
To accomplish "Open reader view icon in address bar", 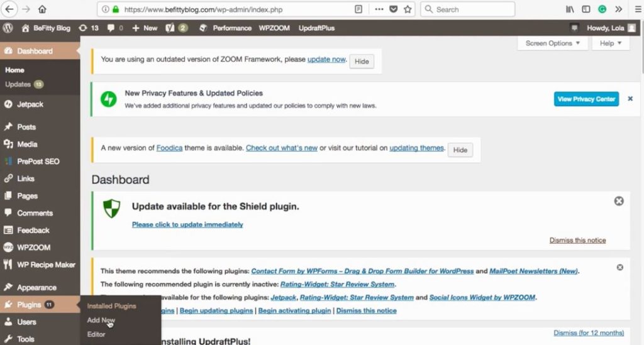I will 358,9.
